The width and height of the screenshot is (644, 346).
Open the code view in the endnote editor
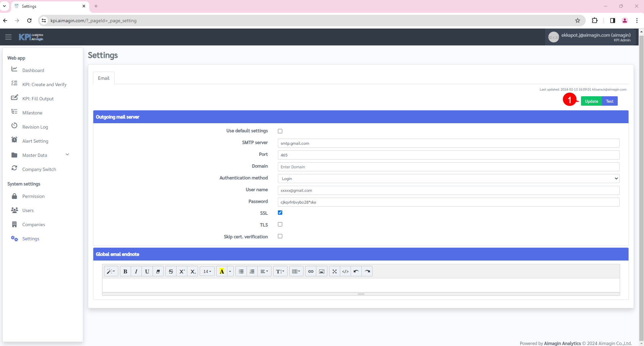tap(346, 271)
